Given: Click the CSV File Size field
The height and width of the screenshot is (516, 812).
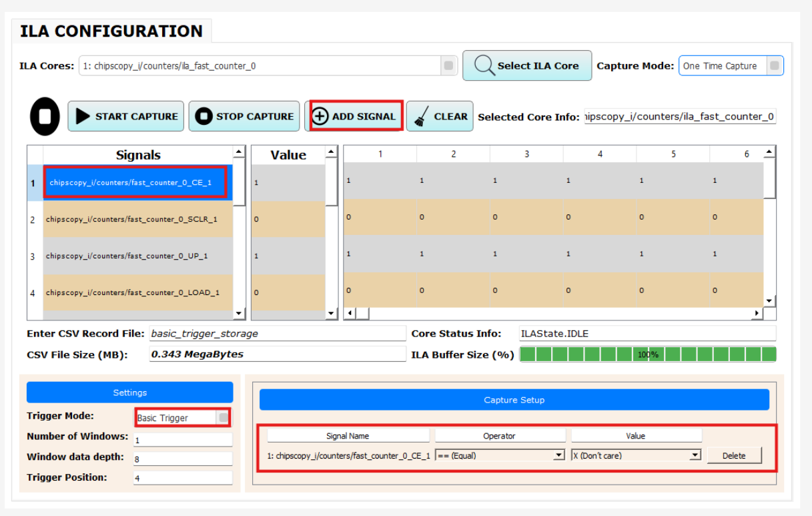Looking at the screenshot, I should [x=278, y=354].
